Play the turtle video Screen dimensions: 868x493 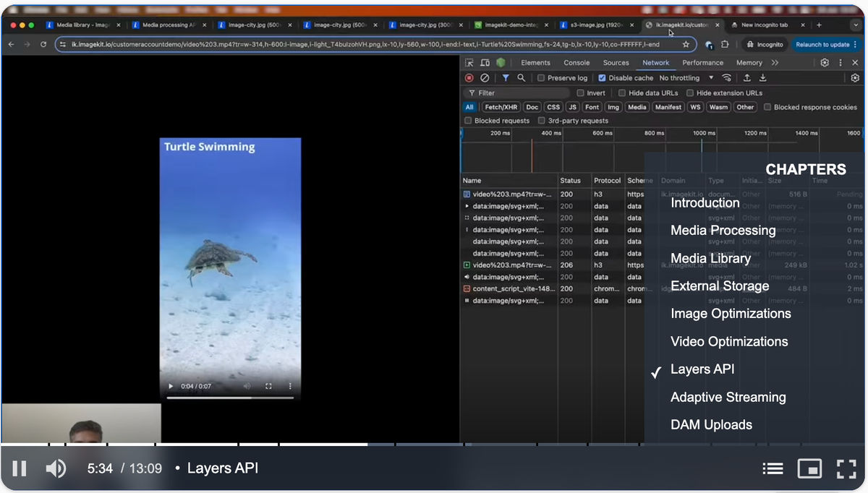click(171, 387)
